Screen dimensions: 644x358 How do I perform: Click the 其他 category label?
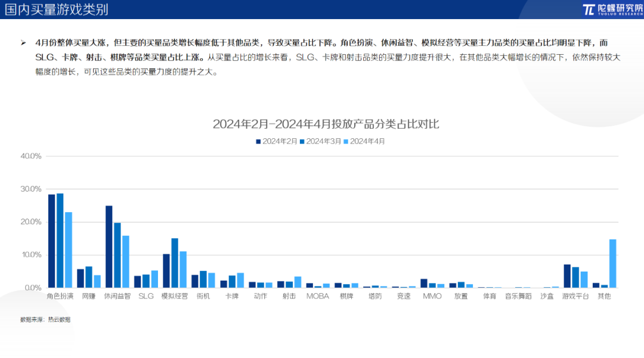604,296
